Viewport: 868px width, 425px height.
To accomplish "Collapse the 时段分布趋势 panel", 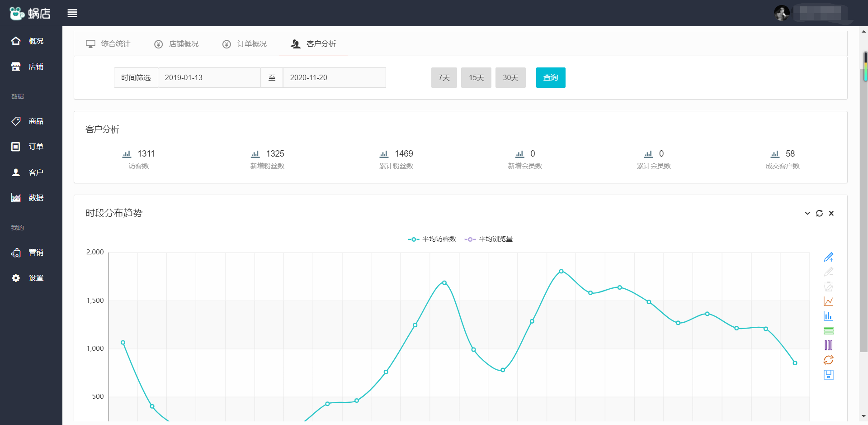I will 807,213.
